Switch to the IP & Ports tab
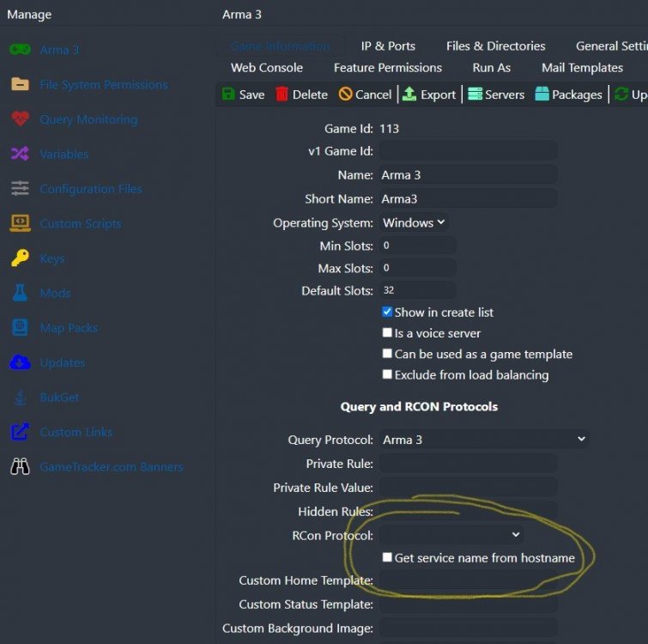648x644 pixels. pos(388,46)
